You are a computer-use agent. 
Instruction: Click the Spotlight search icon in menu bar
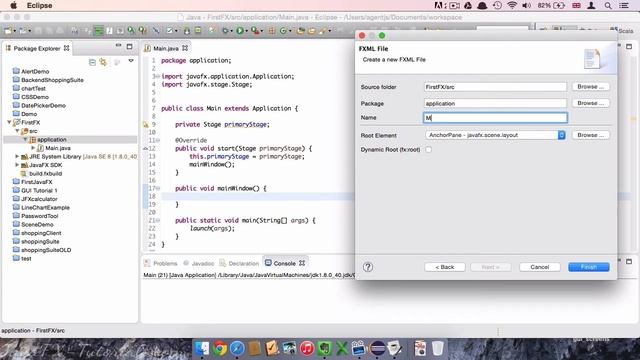[x=608, y=5]
